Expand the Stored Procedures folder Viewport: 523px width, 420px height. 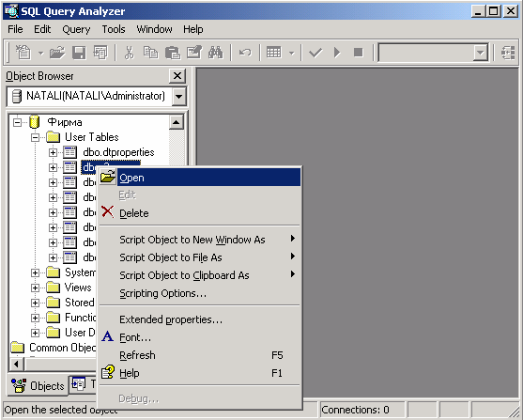coord(35,303)
